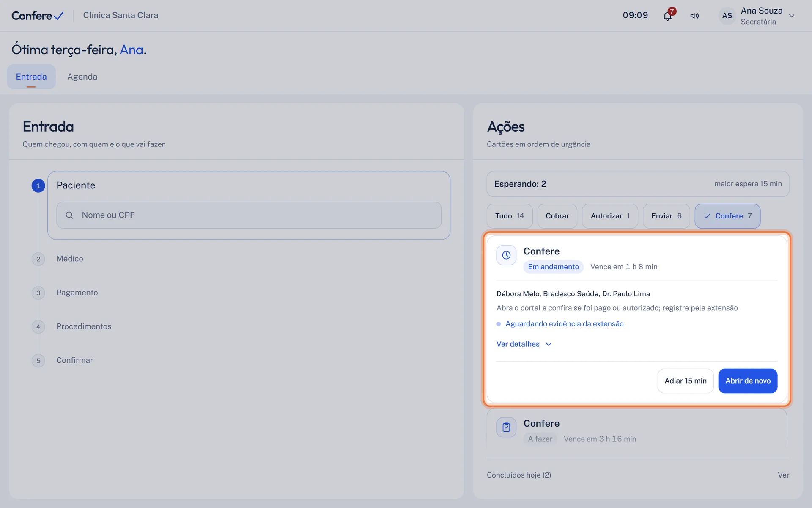Image resolution: width=812 pixels, height=508 pixels.
Task: Click the search magnifier in patient field
Action: [69, 215]
